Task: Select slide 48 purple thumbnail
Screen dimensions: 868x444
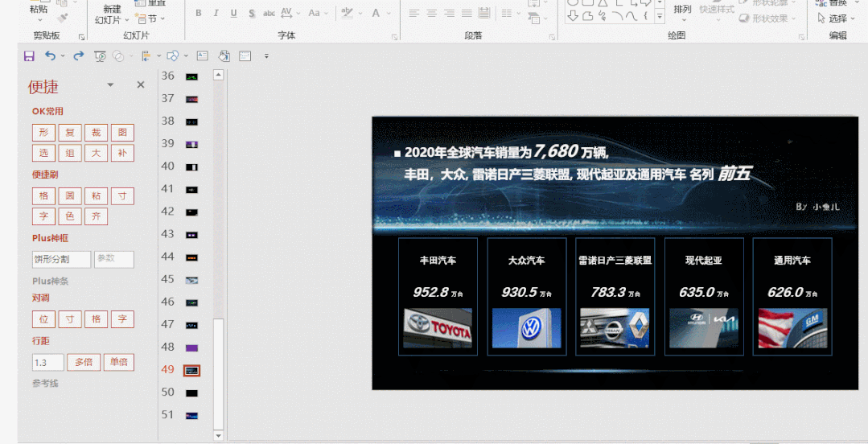Action: point(191,347)
